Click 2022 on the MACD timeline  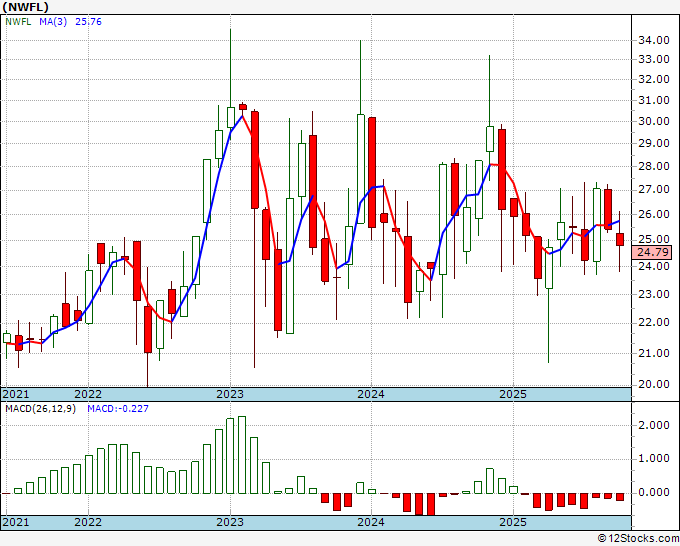point(88,522)
